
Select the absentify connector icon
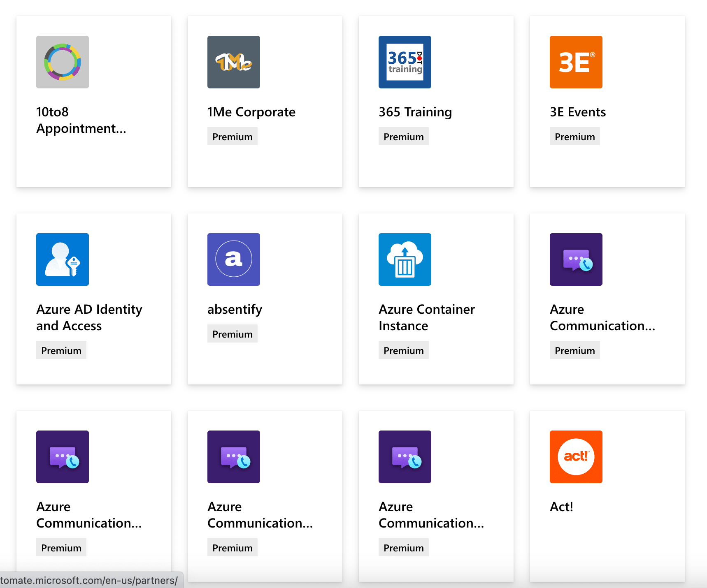233,259
